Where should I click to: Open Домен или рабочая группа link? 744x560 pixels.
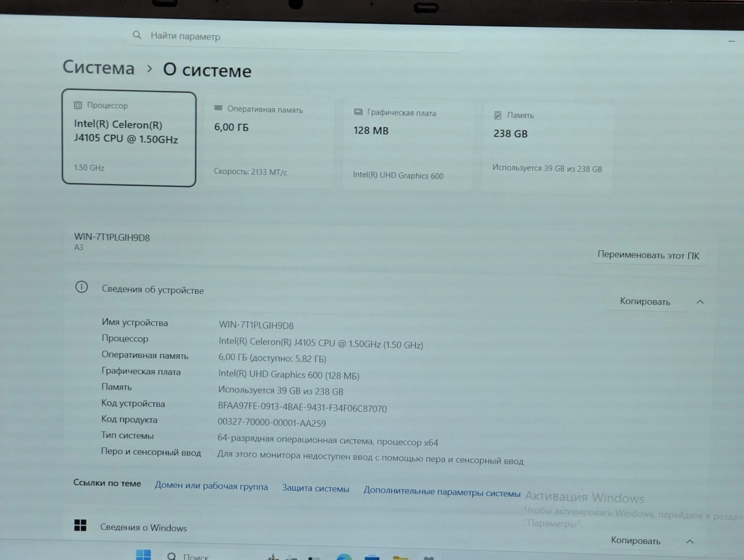tap(211, 486)
